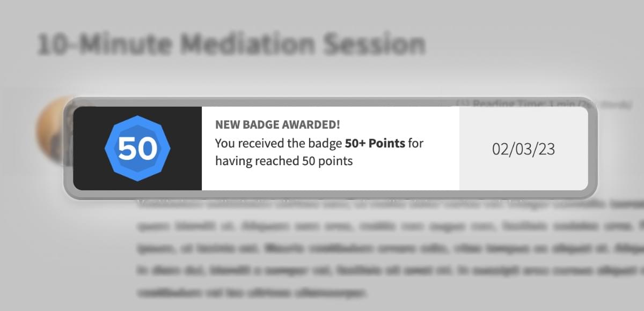The width and height of the screenshot is (644, 311).
Task: Click the first line of the blurred article paragraph
Action: point(391,204)
